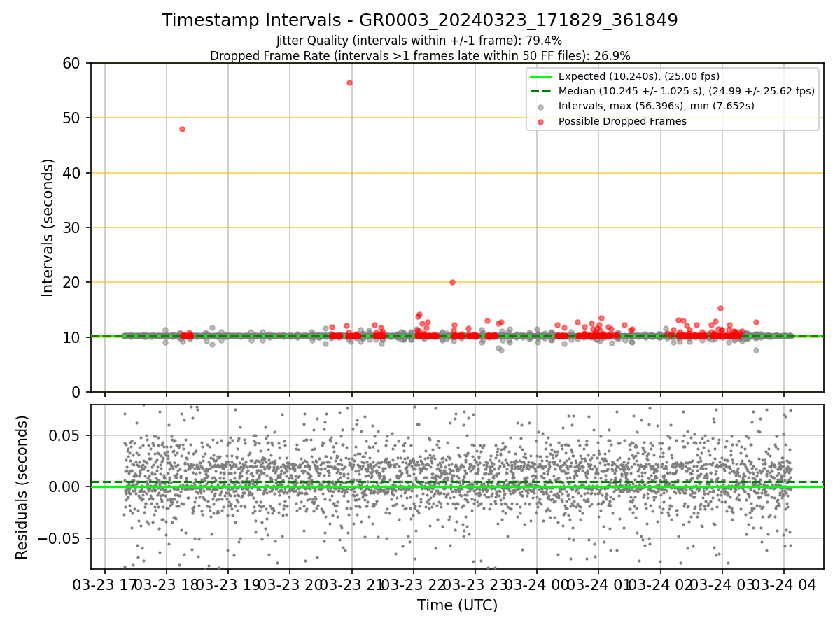Image resolution: width=840 pixels, height=630 pixels.
Task: Click the 'Intervals (seconds)' y-axis label
Action: coord(48,227)
